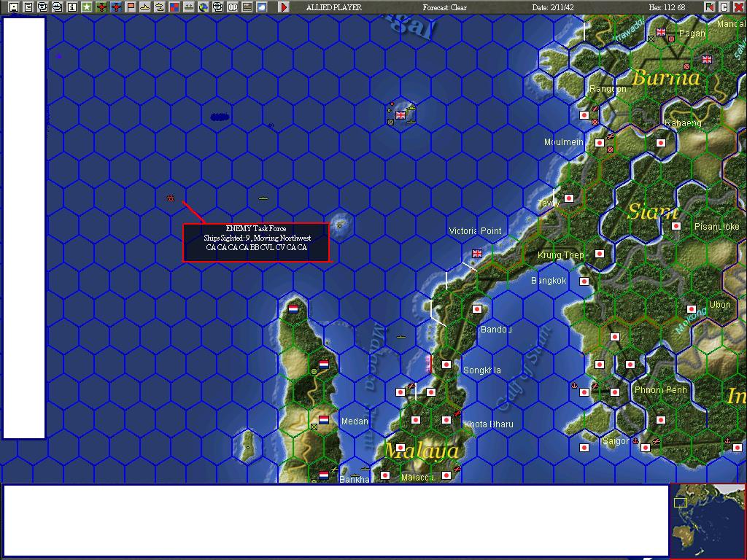This screenshot has width=747, height=560.
Task: Select the Japanese flag at Rangoon
Action: pos(584,114)
